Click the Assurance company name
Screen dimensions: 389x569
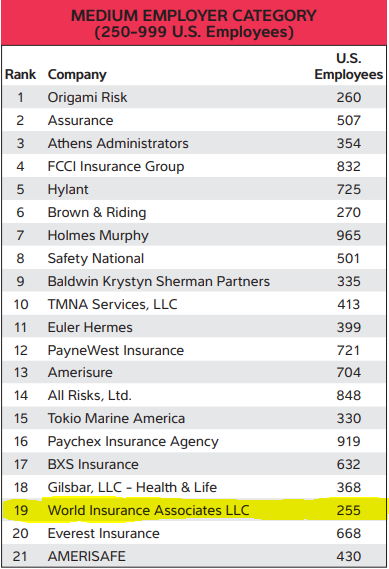[x=80, y=120]
